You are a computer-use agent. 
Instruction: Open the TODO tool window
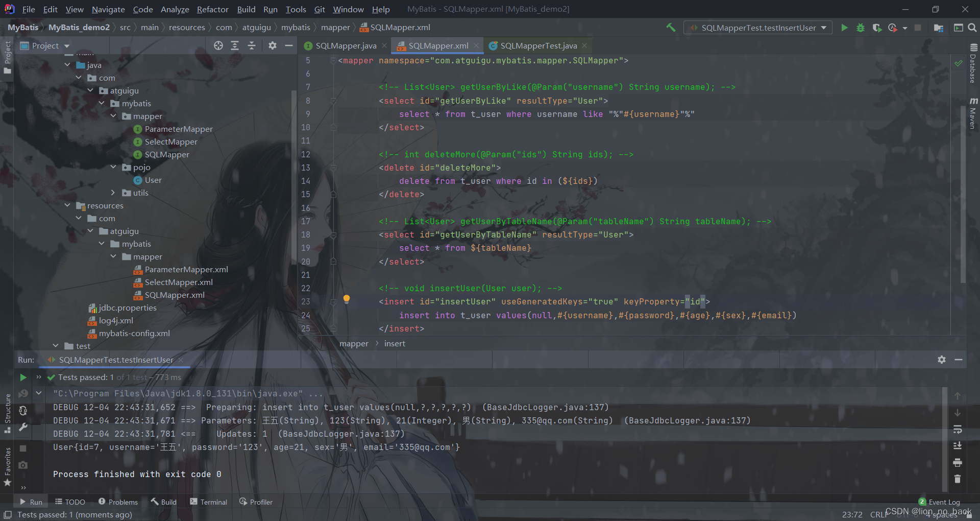pyautogui.click(x=70, y=502)
